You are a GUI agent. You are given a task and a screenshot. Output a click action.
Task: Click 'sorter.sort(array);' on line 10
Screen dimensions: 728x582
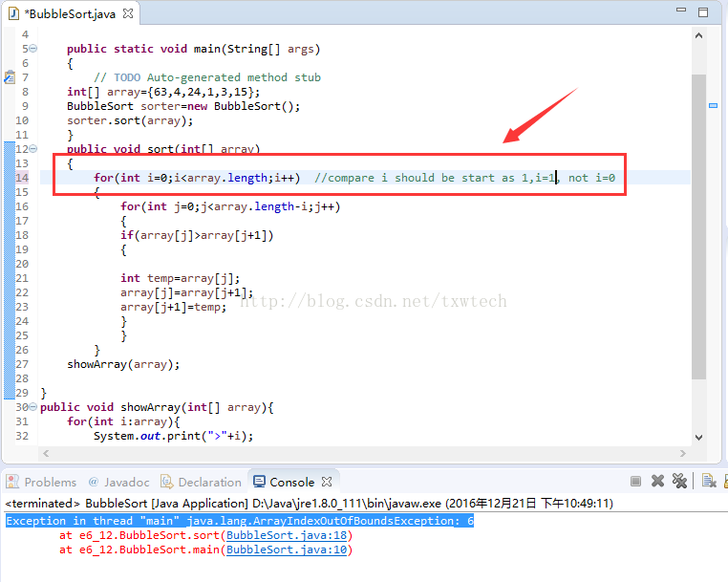(130, 120)
